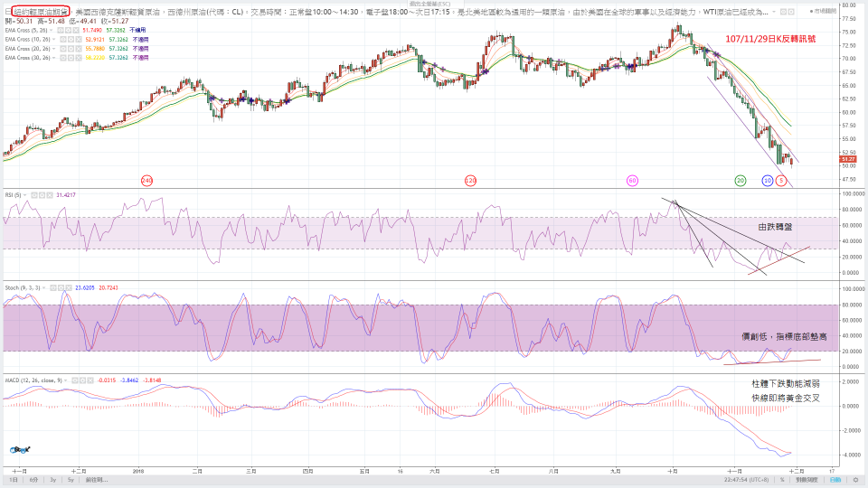Click the magenta circled 60 period marker
This screenshot has width=868, height=488.
633,181
